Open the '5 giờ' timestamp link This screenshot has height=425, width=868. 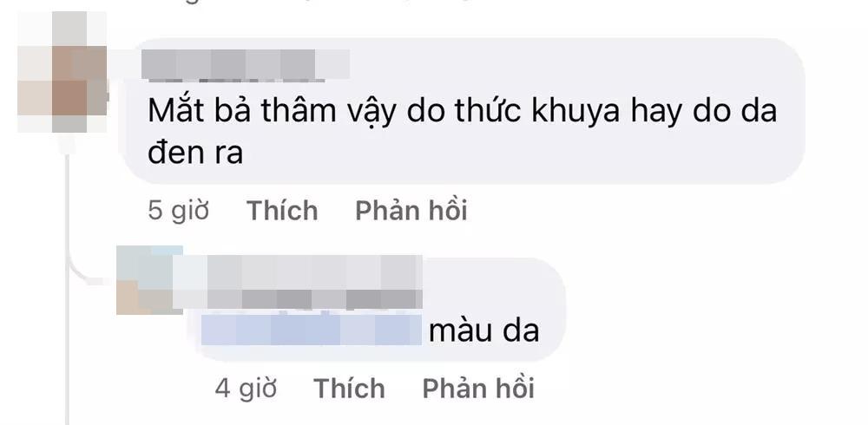(178, 211)
